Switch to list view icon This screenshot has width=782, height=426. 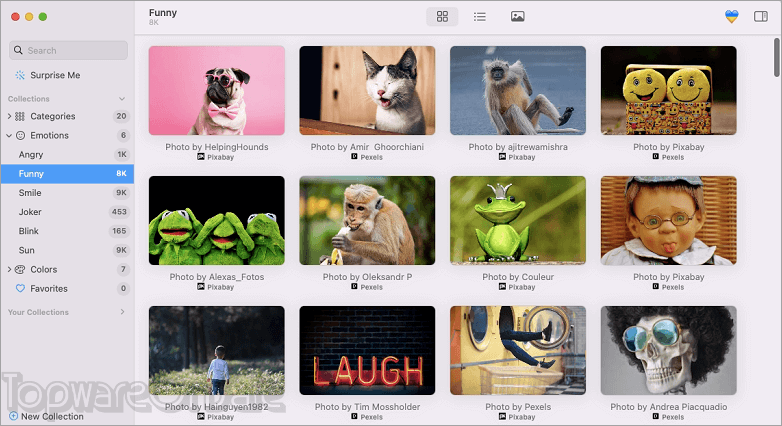[479, 16]
